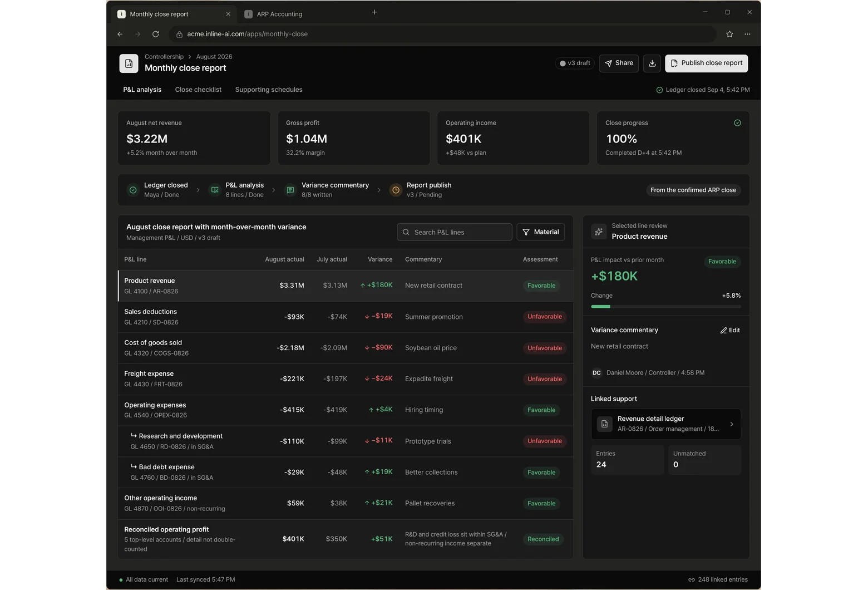Click the search magnifier icon in P&L search
The image size is (868, 590).
[406, 233]
